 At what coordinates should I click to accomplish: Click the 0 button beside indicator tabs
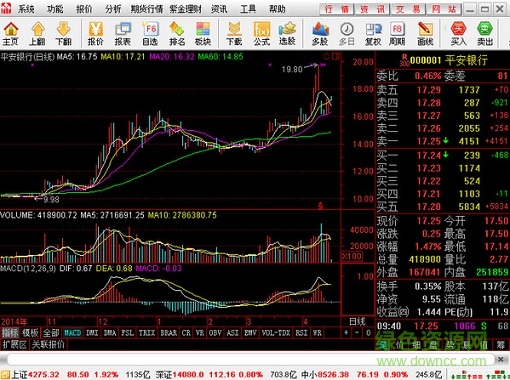368,333
